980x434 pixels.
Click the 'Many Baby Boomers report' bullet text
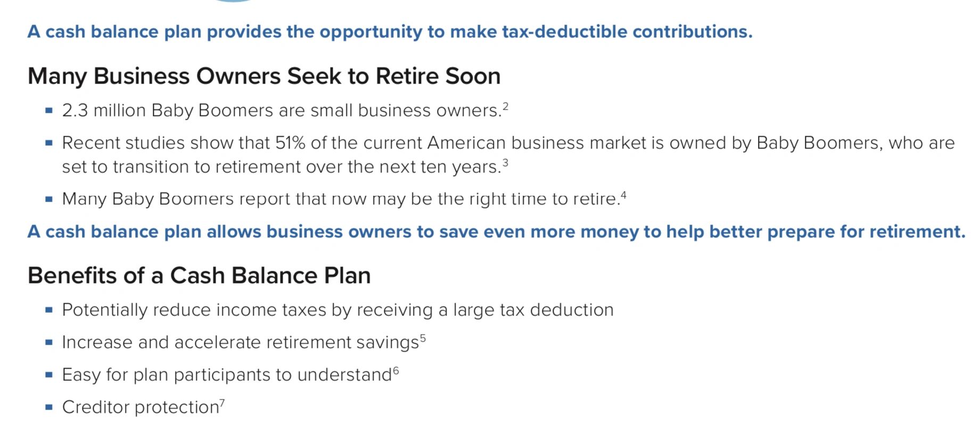340,199
